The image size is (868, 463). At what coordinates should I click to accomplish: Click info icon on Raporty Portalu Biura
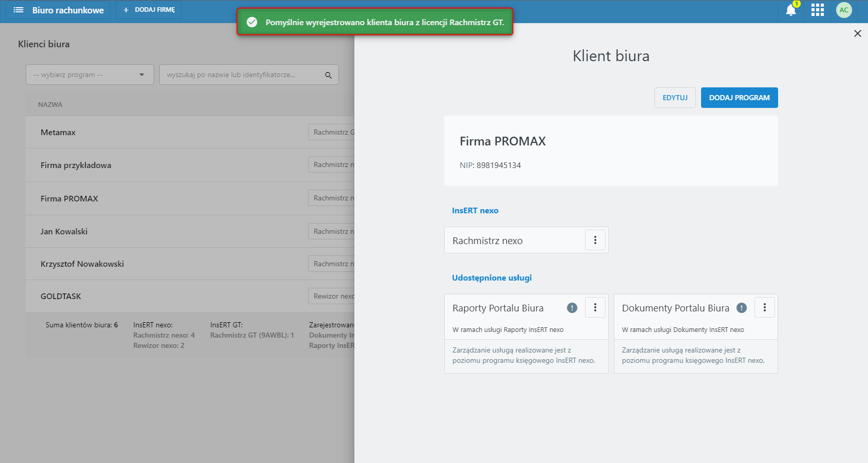pyautogui.click(x=572, y=308)
